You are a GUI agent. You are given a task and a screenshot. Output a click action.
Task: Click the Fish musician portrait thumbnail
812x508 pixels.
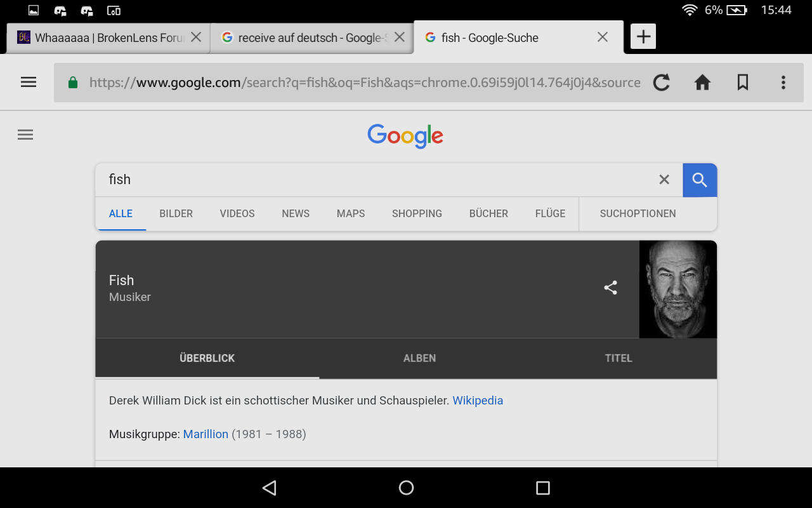pos(678,289)
